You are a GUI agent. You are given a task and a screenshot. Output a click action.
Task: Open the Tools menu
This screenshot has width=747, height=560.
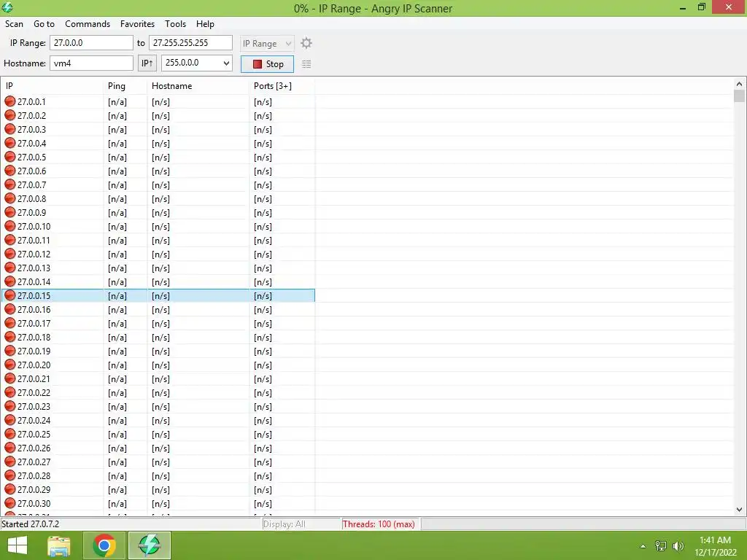[175, 24]
